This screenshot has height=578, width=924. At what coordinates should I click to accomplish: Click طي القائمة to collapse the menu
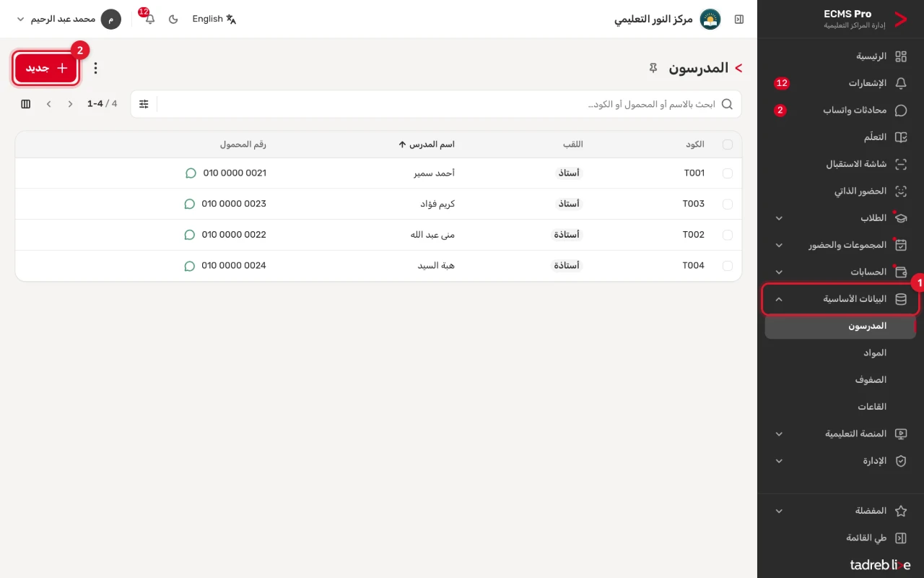click(841, 538)
